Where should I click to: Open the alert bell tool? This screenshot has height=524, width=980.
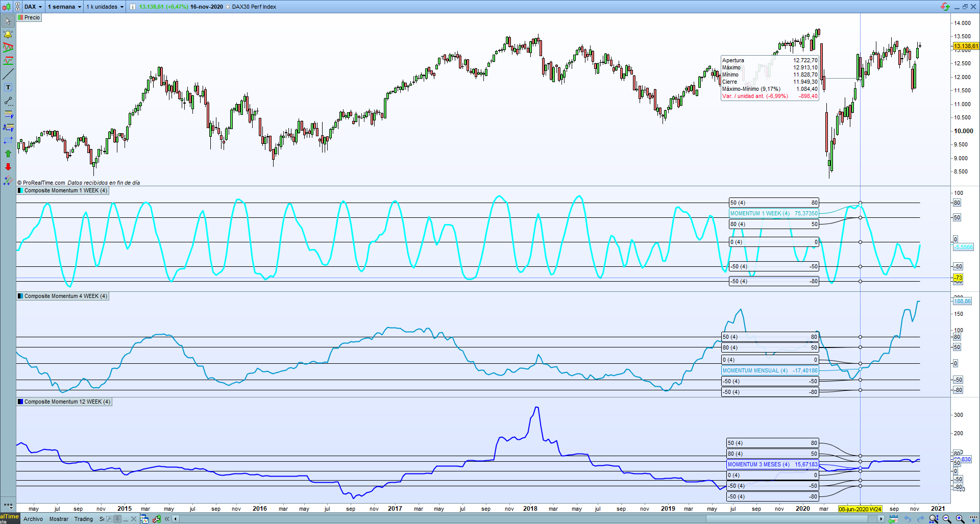point(8,34)
